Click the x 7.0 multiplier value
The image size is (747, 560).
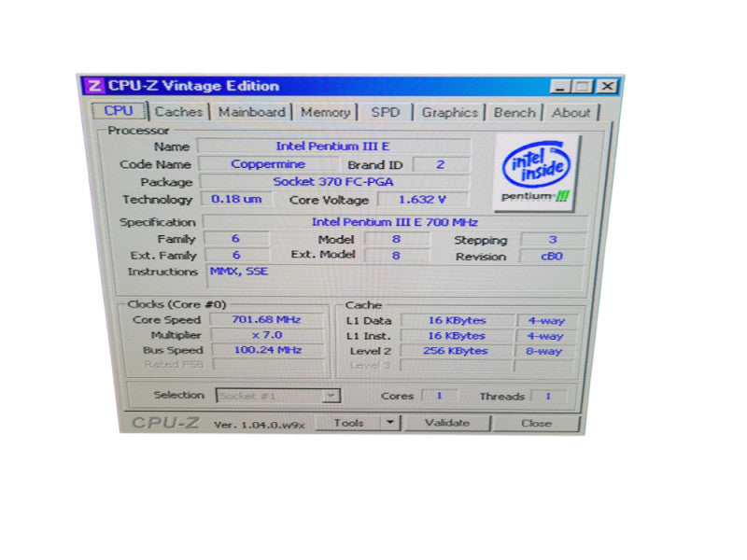point(267,335)
